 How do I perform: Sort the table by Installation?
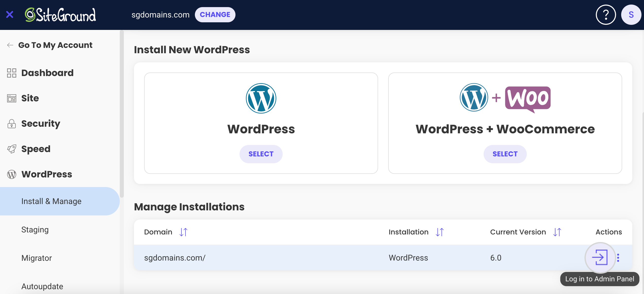[440, 232]
